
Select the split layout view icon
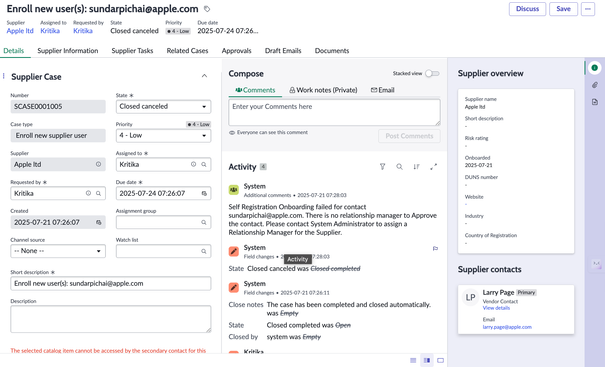pos(427,360)
